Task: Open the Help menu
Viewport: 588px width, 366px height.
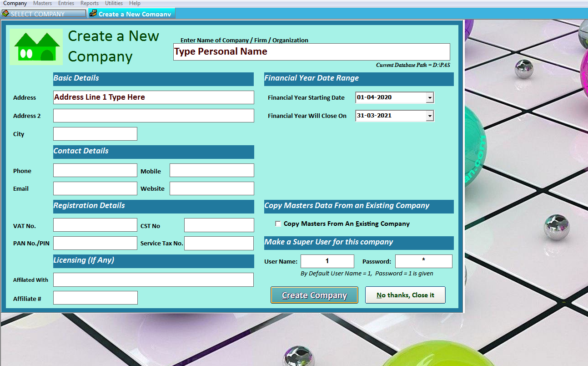Action: tap(134, 3)
